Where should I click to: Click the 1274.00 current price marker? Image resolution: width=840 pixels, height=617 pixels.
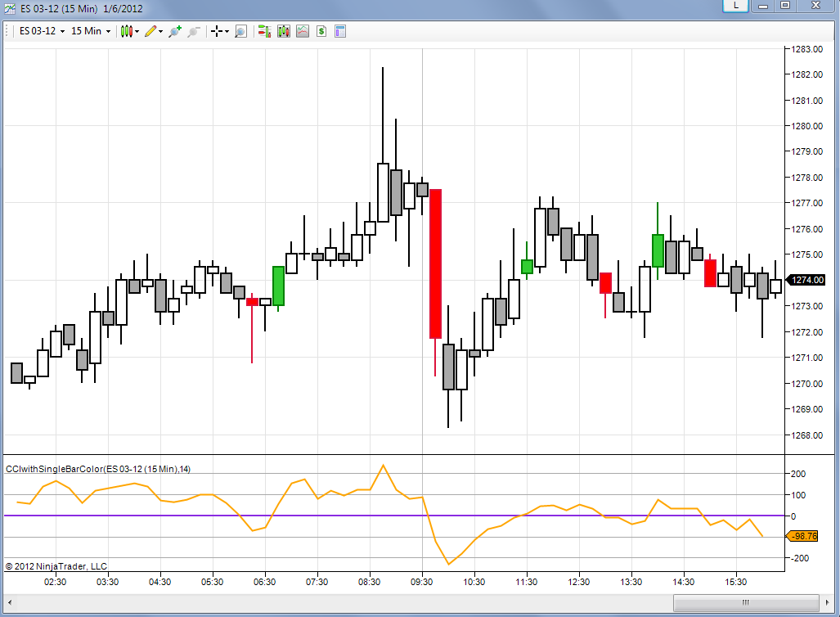point(805,280)
